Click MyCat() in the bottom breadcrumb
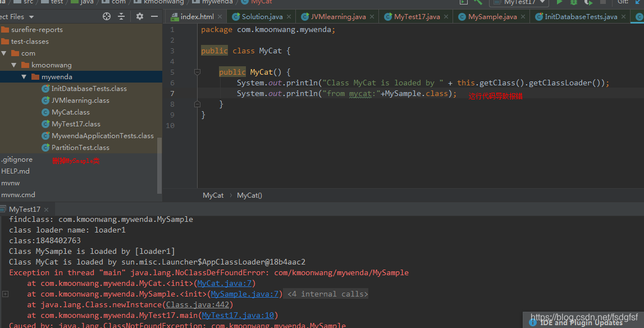 249,195
